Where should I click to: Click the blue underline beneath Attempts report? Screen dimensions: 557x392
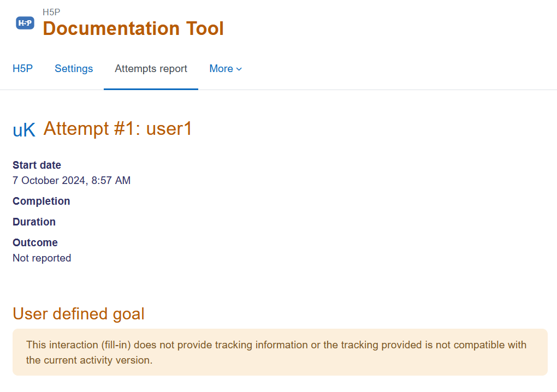point(151,89)
